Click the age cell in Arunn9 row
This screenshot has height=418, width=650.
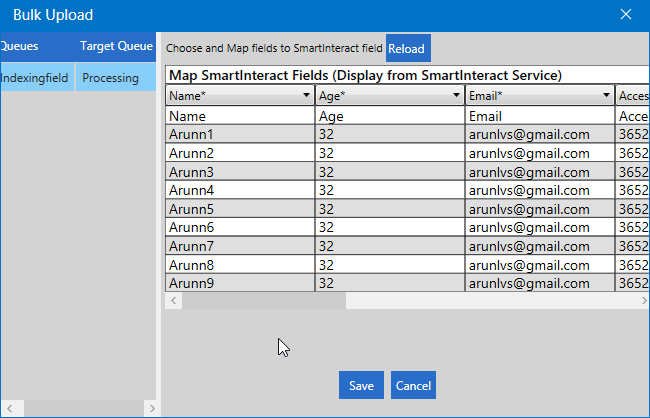click(390, 284)
